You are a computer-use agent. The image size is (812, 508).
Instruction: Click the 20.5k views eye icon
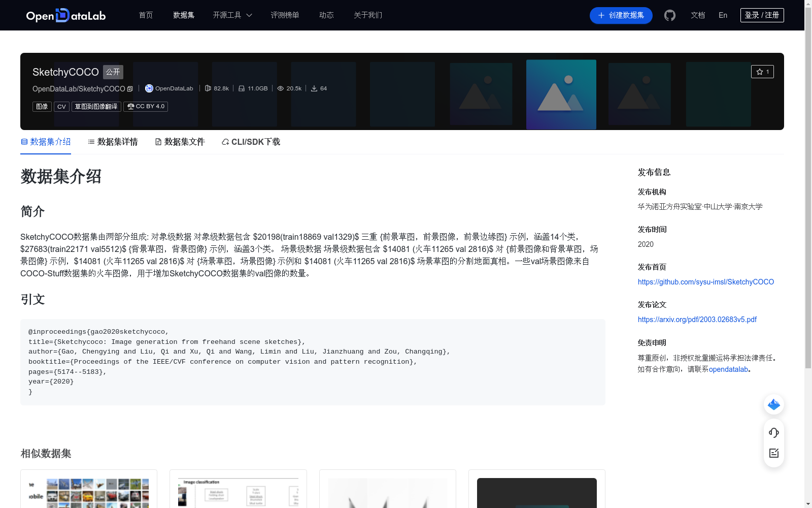pyautogui.click(x=280, y=88)
